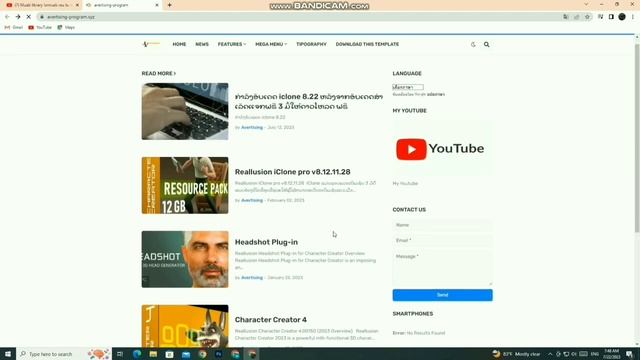Click the browser forward arrow
The height and width of the screenshot is (360, 640).
[x=18, y=17]
